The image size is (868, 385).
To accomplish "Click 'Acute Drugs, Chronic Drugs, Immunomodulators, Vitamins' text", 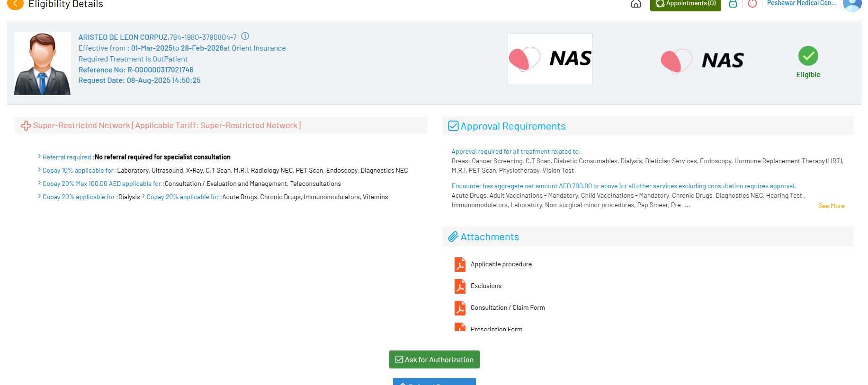I will [305, 197].
